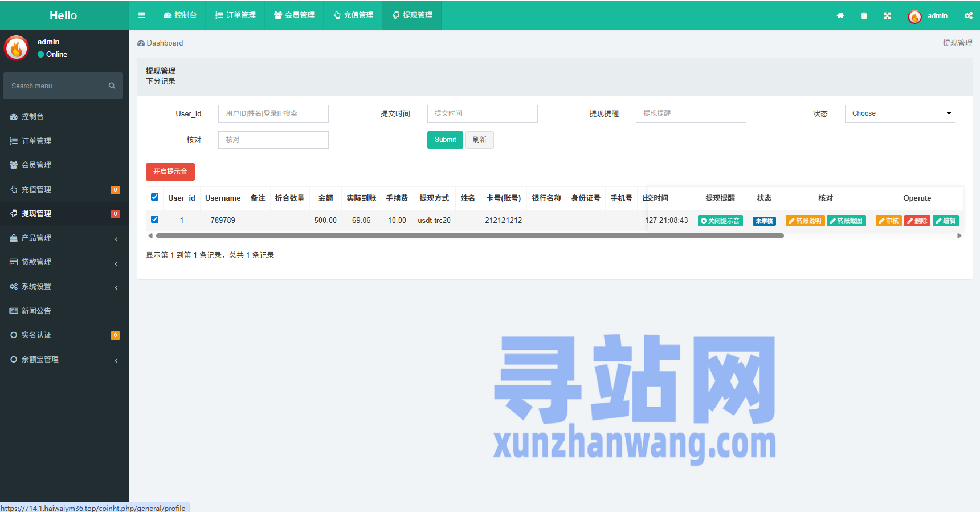Focus the User_id search input field
The image size is (980, 512).
(273, 113)
